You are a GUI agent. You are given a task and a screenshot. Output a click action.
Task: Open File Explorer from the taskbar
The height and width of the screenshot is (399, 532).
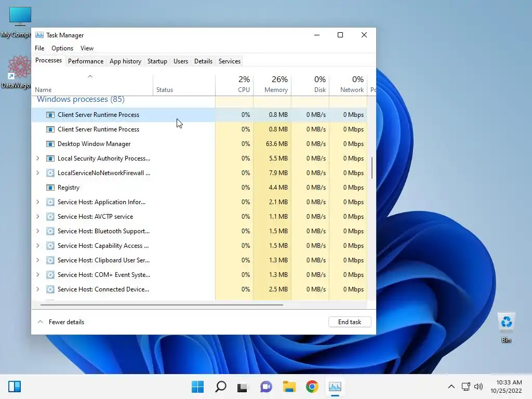289,387
